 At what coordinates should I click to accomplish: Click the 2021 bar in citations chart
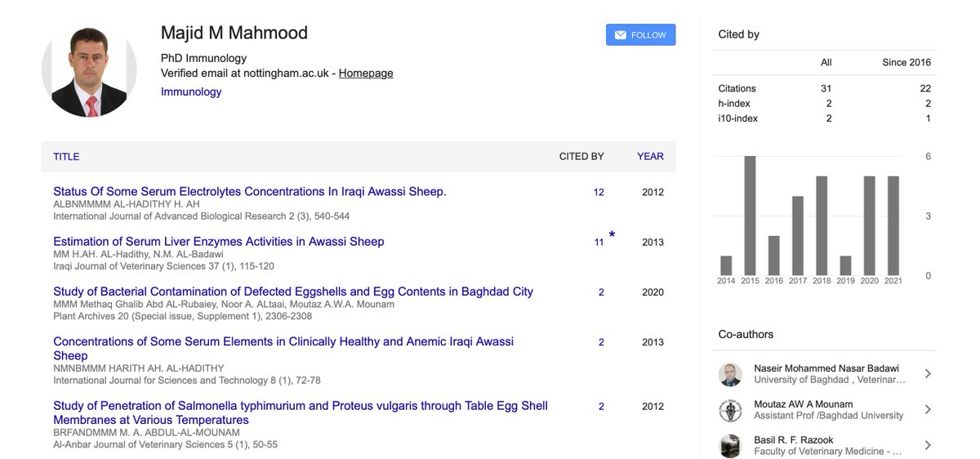893,225
